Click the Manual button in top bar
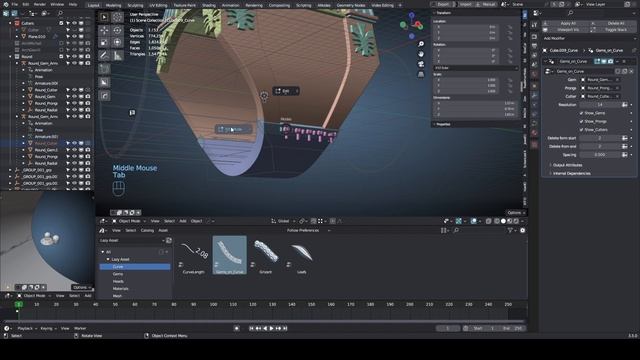This screenshot has width=640, height=360. [486, 4]
